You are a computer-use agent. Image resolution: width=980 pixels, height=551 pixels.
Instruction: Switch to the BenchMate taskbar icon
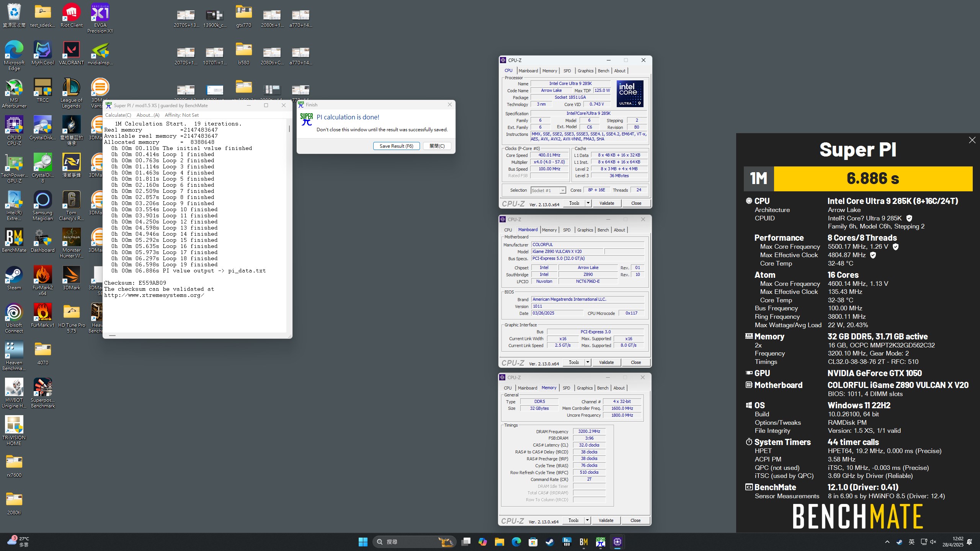pyautogui.click(x=583, y=542)
